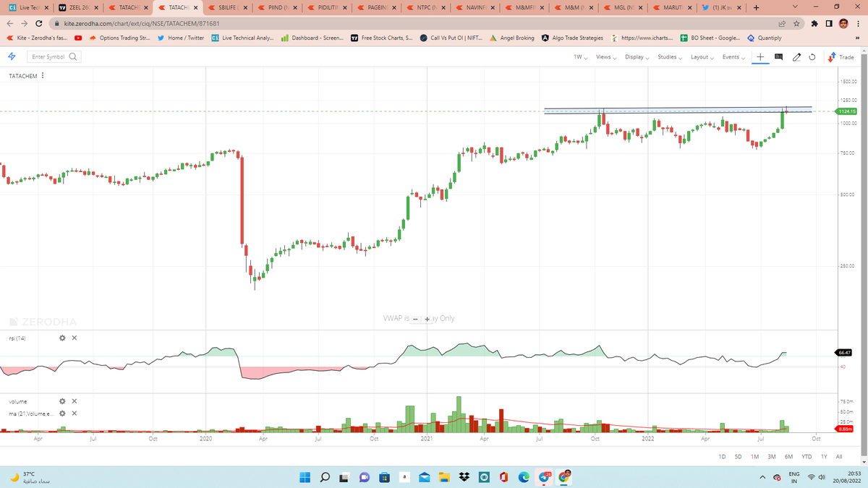Open Telegram from the taskbar
The image size is (868, 488).
[545, 477]
